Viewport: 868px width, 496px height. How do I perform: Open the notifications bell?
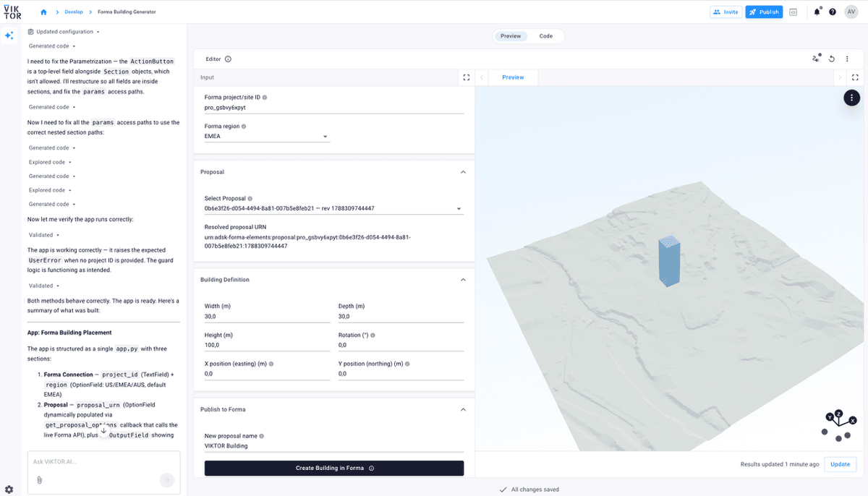pos(817,12)
